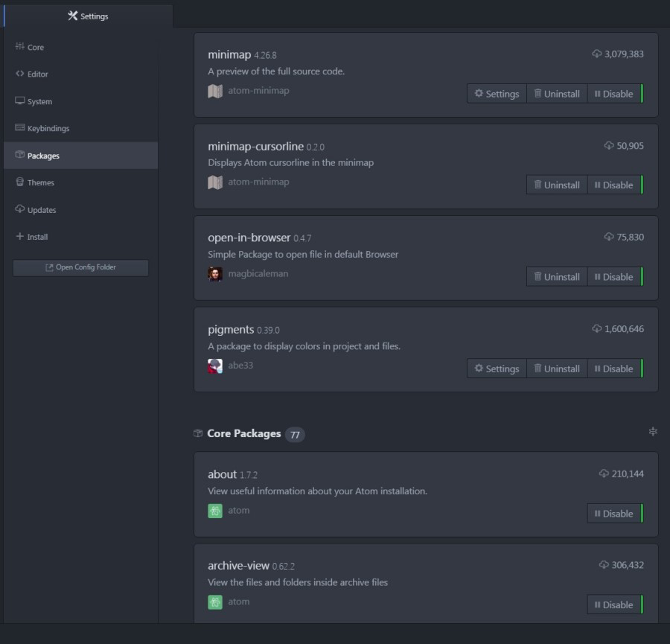
Task: Click the Open Config Folder button
Action: 80,267
